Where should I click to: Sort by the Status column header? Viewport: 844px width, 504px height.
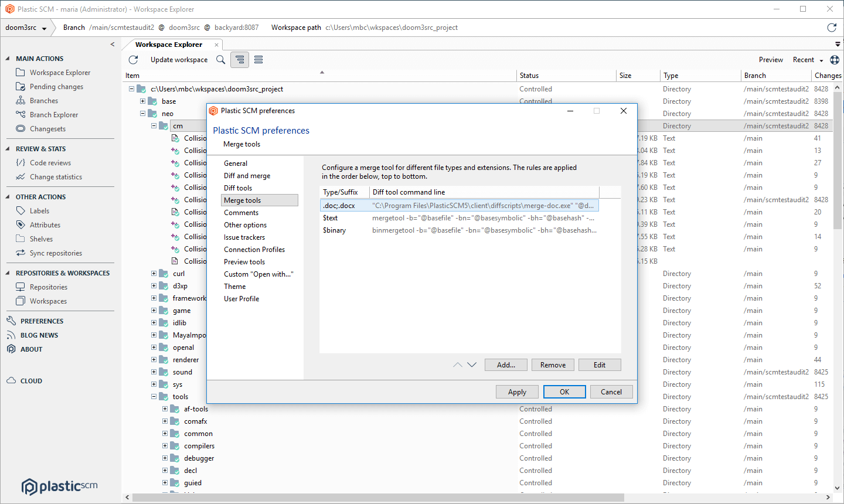pos(566,76)
